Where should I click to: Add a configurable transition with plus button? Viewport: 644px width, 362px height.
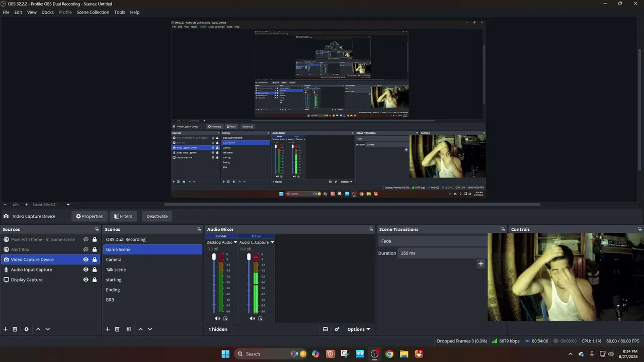click(481, 263)
